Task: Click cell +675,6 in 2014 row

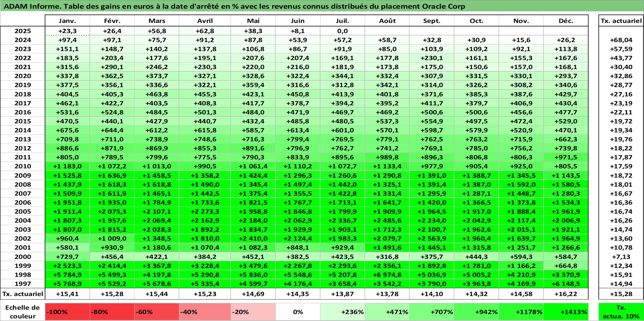Action: tap(67, 130)
